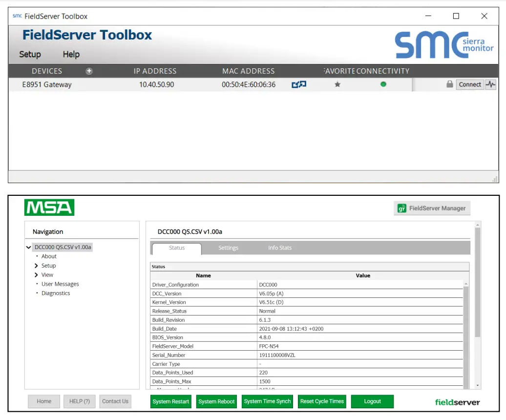Maximize the FieldServer Toolbox window
This screenshot has width=506, height=420.
[456, 16]
